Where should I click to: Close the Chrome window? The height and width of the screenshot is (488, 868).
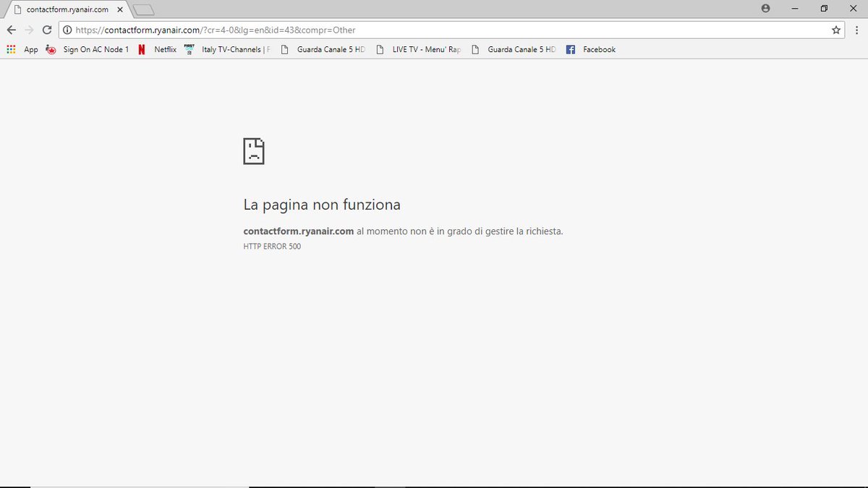click(852, 9)
